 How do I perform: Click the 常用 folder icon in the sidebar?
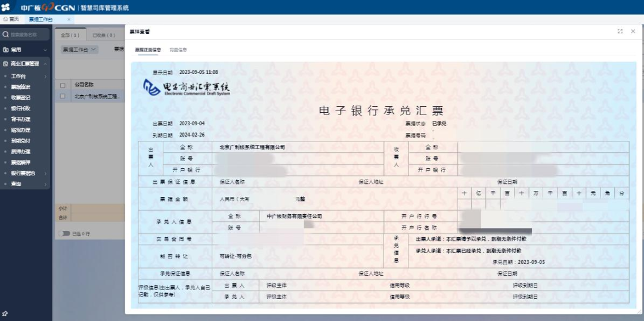click(5, 50)
